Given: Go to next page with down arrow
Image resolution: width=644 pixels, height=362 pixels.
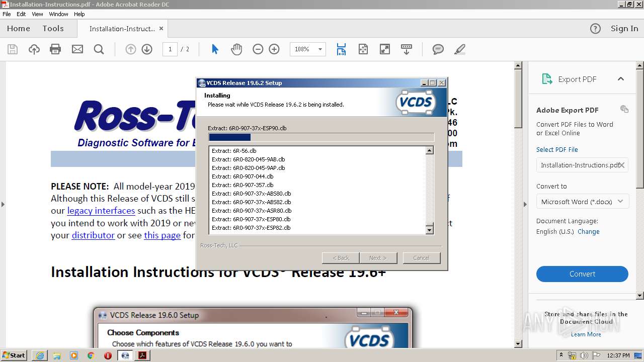Looking at the screenshot, I should coord(147,49).
